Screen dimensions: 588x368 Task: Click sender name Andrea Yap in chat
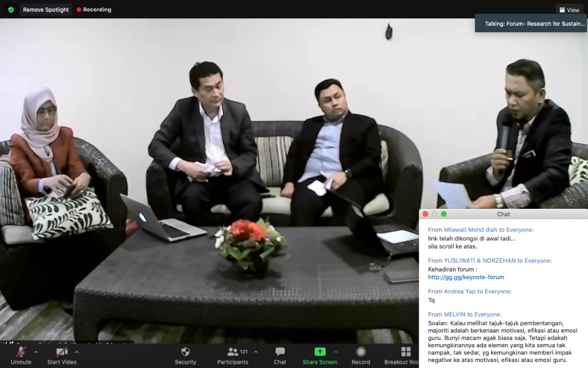click(460, 292)
